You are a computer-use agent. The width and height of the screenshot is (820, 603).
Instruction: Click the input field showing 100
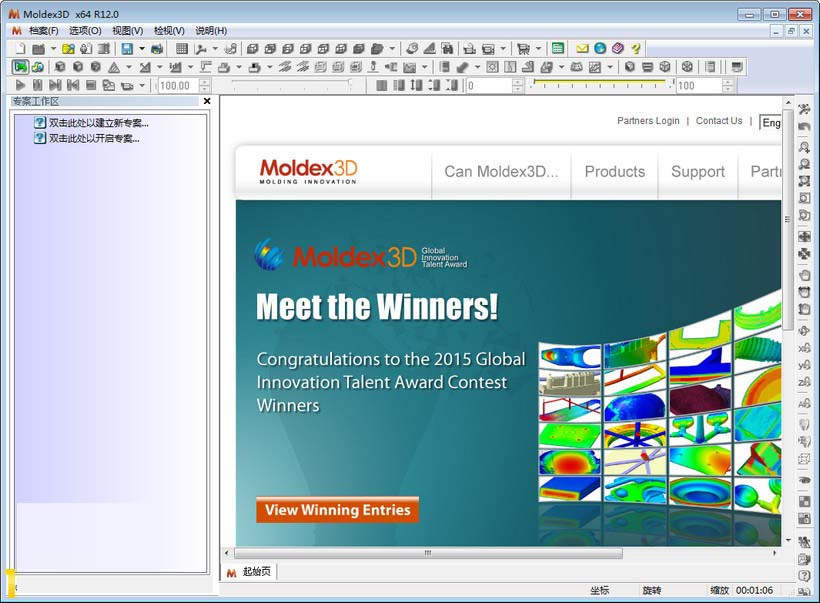(x=698, y=85)
